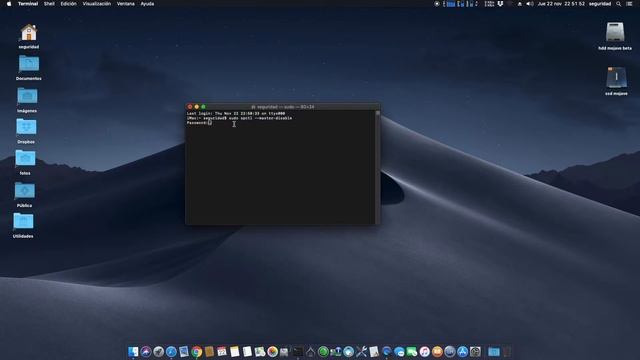Image resolution: width=640 pixels, height=360 pixels.
Task: Open Maps app in the Dock
Action: (x=260, y=351)
